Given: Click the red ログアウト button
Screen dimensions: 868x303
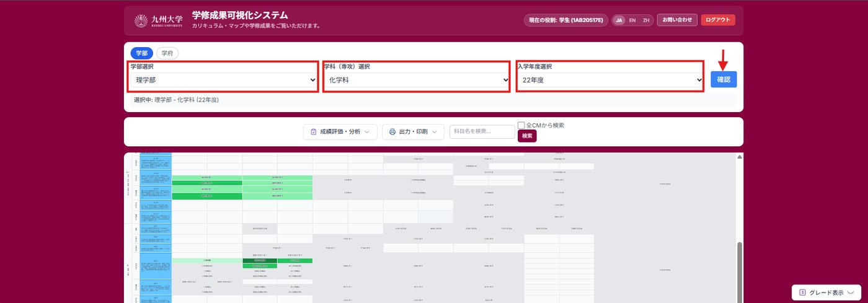Looking at the screenshot, I should pyautogui.click(x=718, y=20).
